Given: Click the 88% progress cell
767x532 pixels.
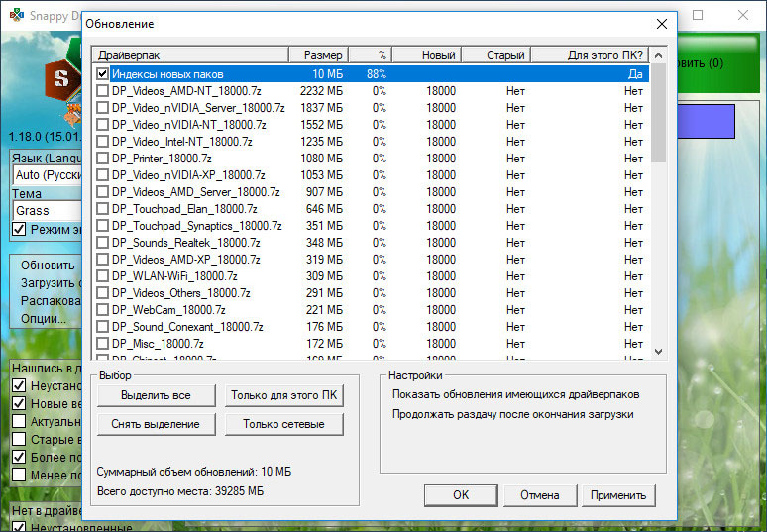Looking at the screenshot, I should pos(377,74).
